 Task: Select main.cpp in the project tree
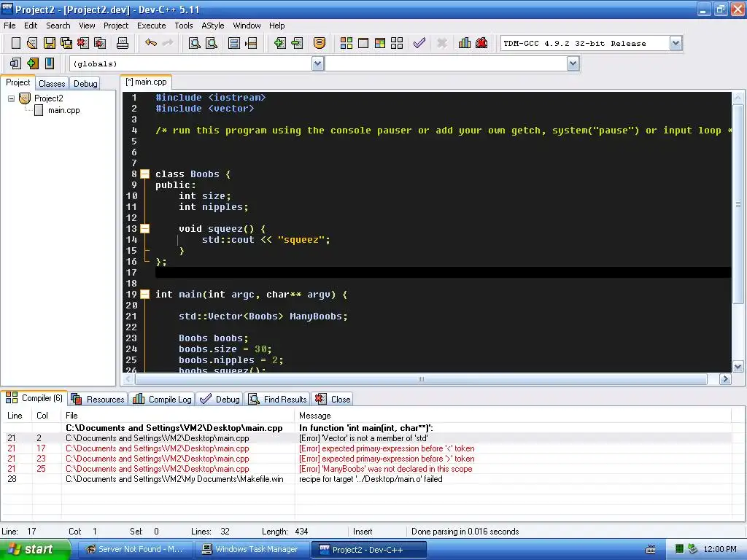(64, 110)
